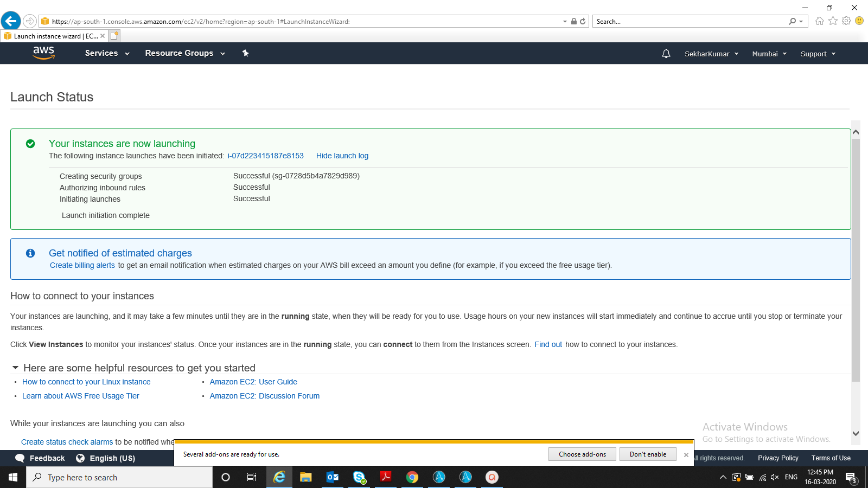Click the Feedback speech bubble button
The width and height of the screenshot is (868, 488).
(40, 458)
